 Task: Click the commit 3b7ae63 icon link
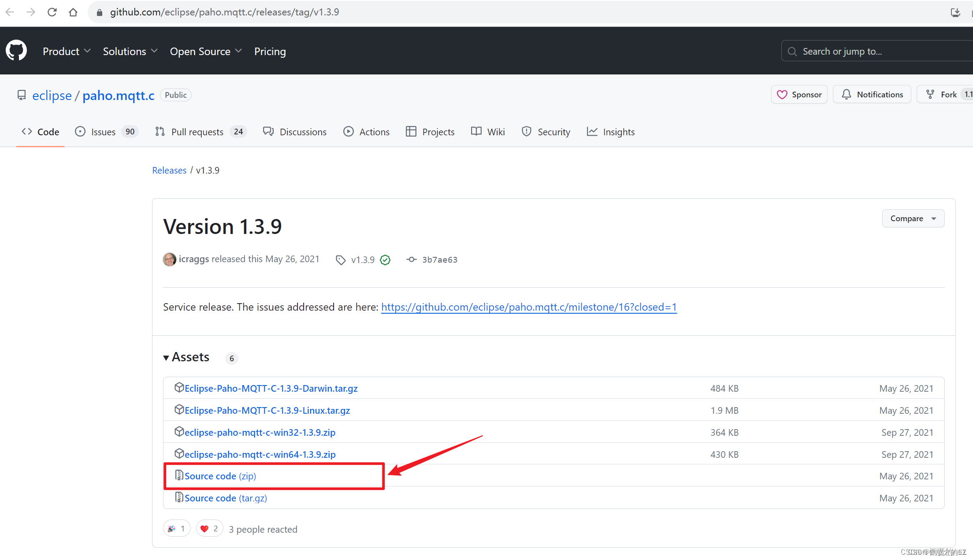point(412,260)
